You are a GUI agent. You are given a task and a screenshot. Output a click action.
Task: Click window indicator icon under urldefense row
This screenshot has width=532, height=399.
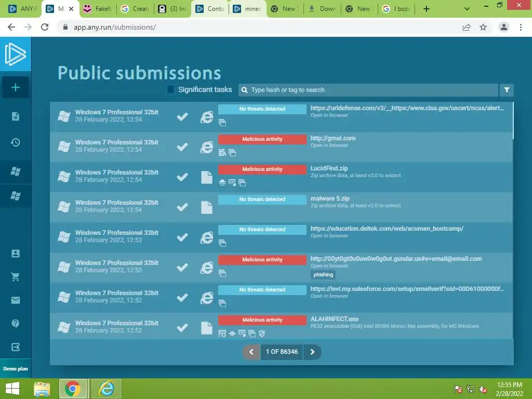pos(222,123)
